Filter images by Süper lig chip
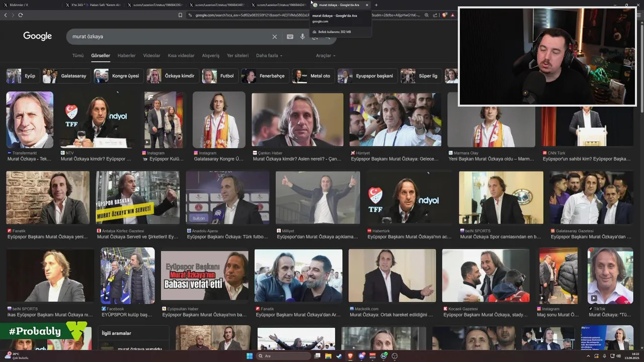The image size is (644, 362). coord(421,76)
